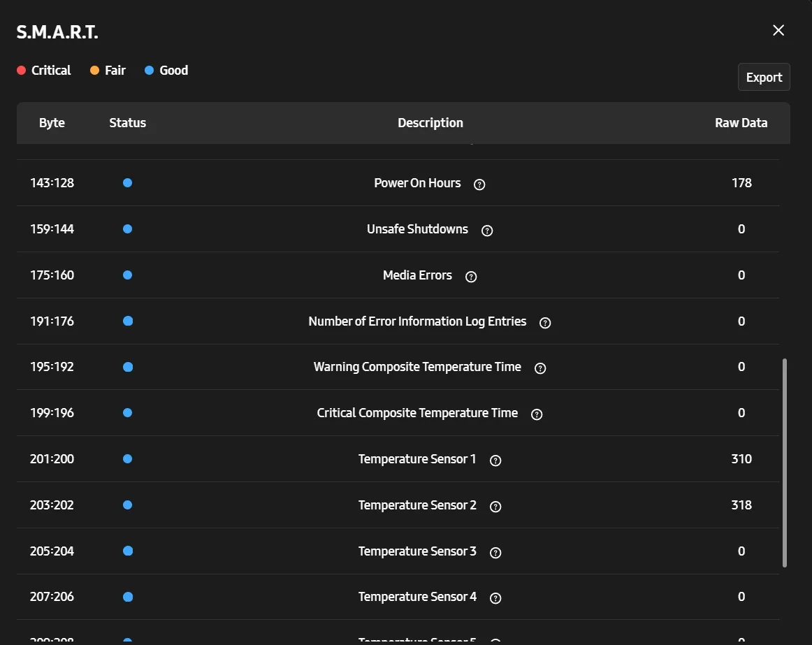
Task: Show help for Temperature Sensor 2
Action: (495, 507)
